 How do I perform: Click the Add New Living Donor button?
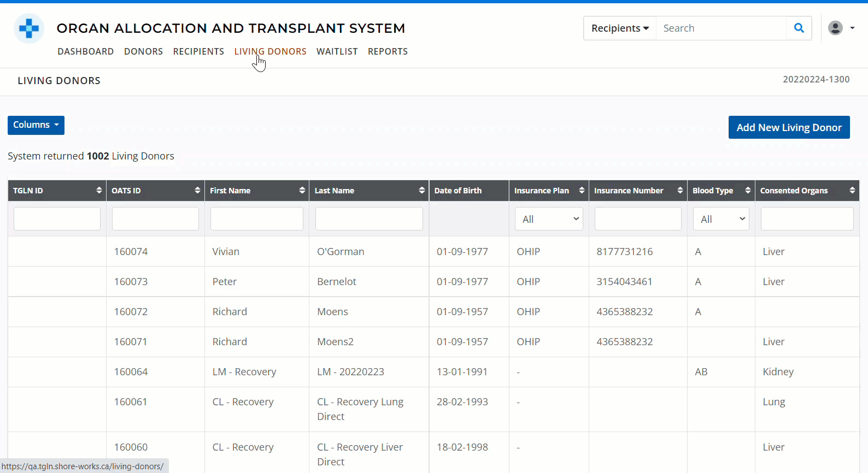[789, 127]
